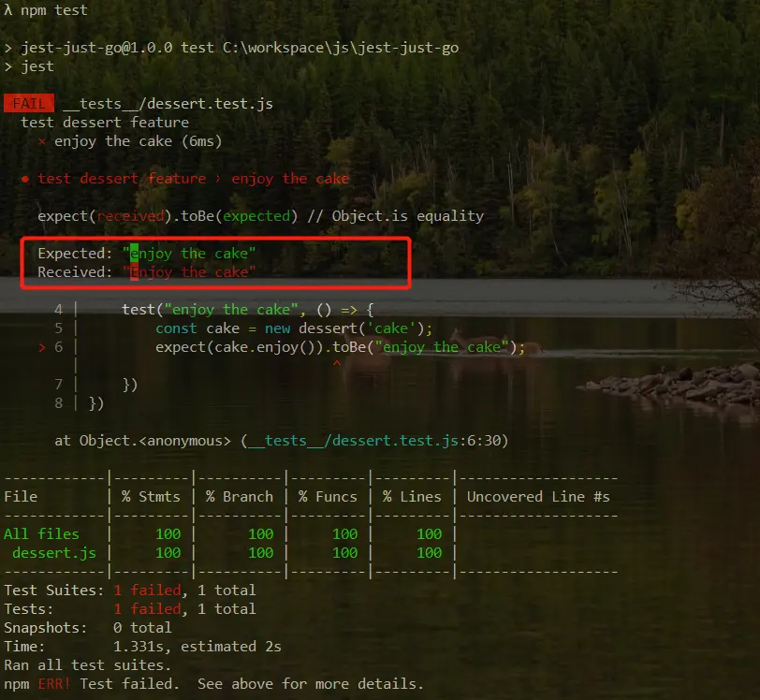Click the 'Tests: 1 failed, 1 total' summary

(130, 609)
